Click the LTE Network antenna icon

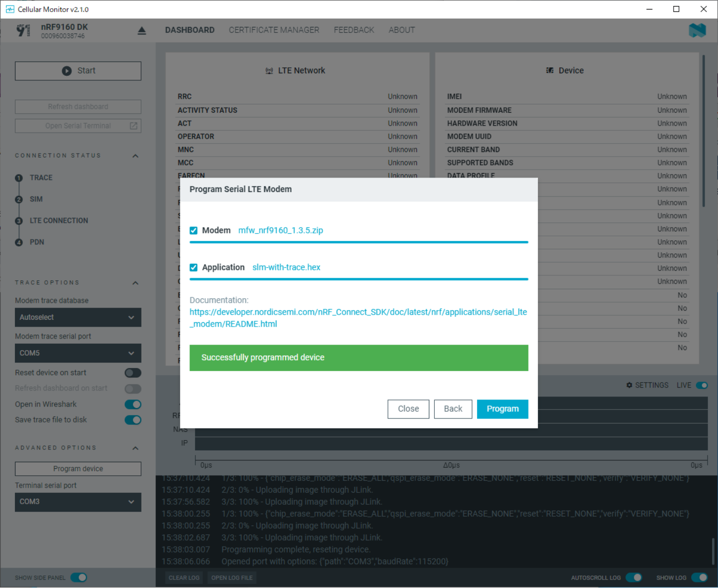(x=269, y=71)
